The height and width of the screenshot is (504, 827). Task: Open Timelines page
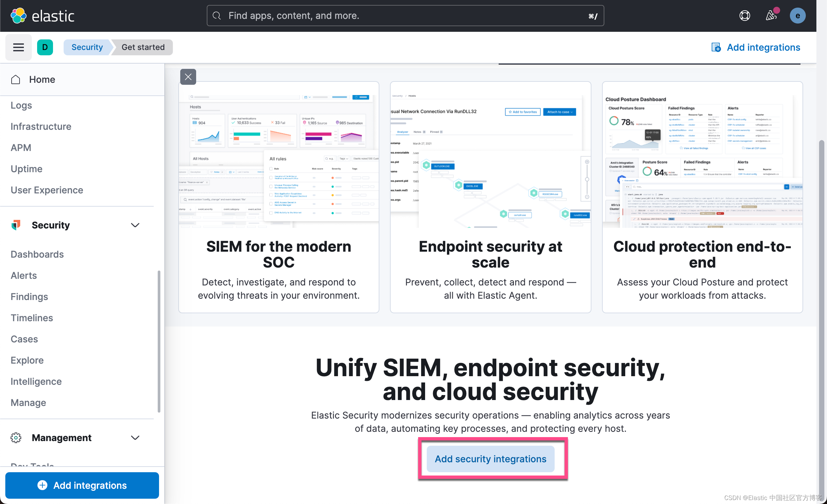pyautogui.click(x=32, y=318)
